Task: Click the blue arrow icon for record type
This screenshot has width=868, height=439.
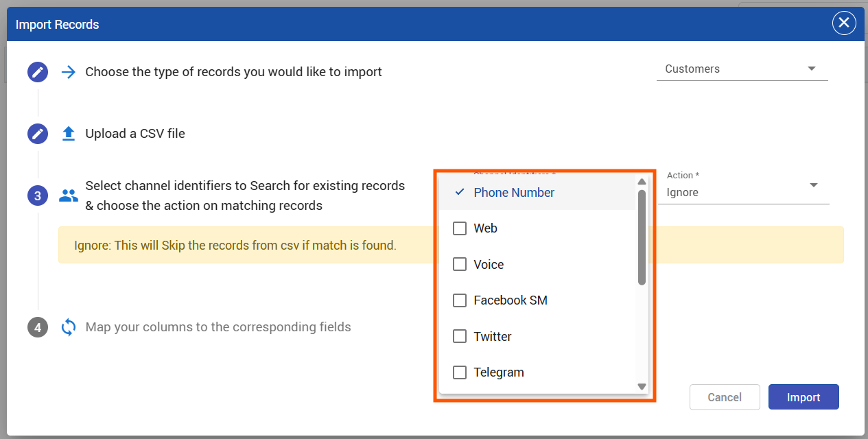Action: (x=69, y=72)
